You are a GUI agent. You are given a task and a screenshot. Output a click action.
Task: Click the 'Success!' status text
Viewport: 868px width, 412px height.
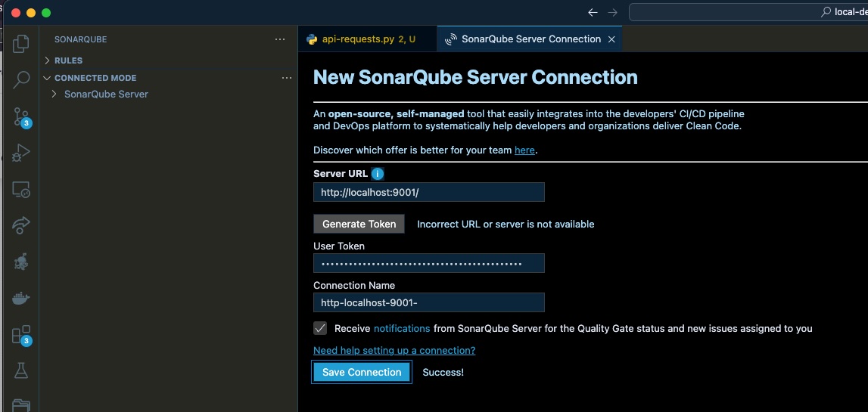[443, 372]
